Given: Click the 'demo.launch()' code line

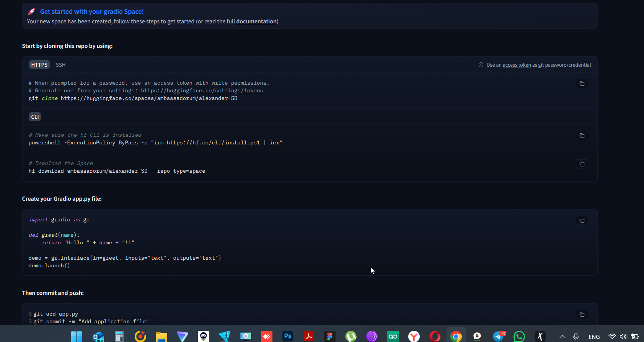Looking at the screenshot, I should click(x=49, y=266).
